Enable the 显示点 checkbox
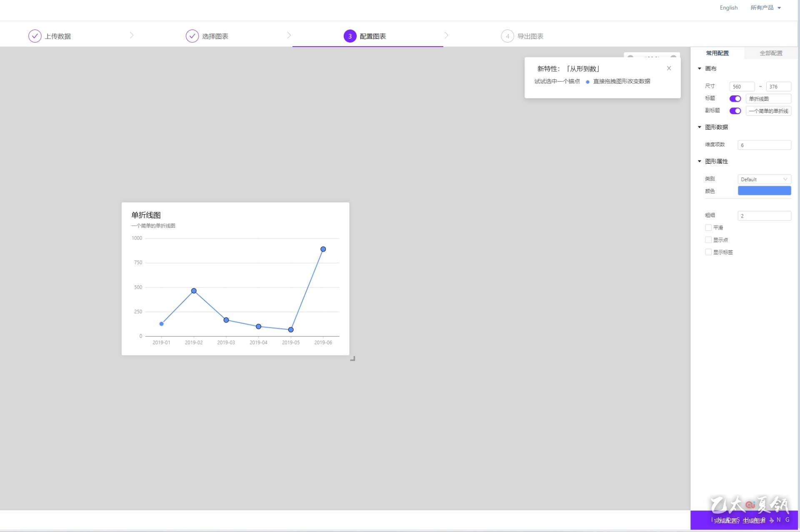Screen dimensions: 800x532 (x=708, y=240)
